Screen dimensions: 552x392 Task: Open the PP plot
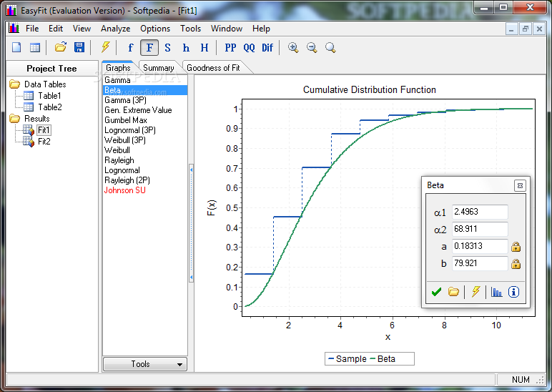tap(230, 47)
